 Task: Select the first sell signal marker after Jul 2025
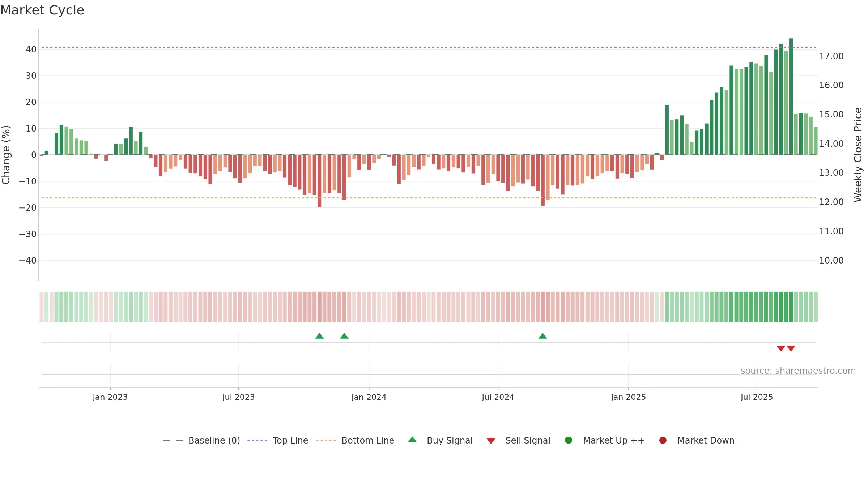click(x=781, y=348)
